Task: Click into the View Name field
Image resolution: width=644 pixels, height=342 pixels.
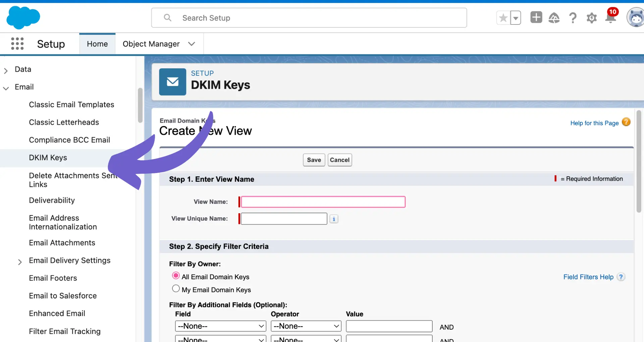Action: coord(323,202)
